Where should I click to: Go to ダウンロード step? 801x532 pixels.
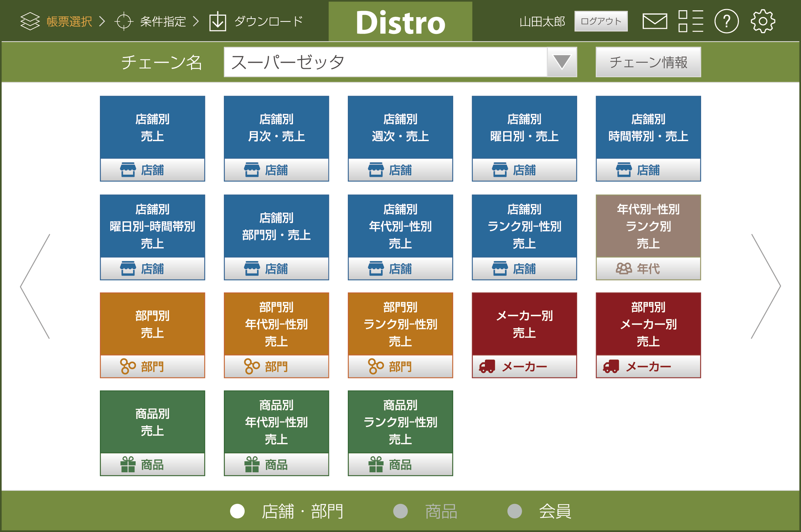click(269, 21)
